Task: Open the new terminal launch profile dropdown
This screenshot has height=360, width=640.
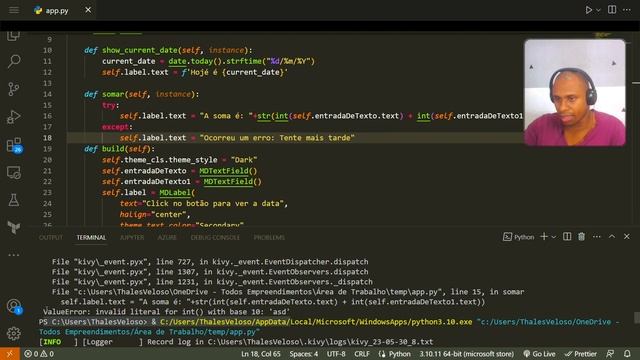Action: tap(553, 237)
